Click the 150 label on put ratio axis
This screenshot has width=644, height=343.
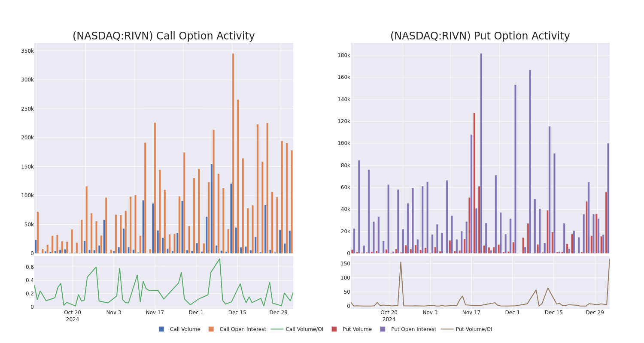click(346, 264)
